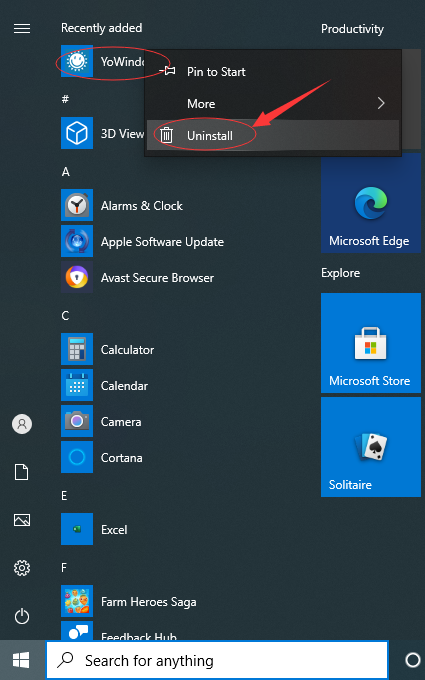Open the Documents sidebar icon
The image size is (425, 680).
click(22, 472)
